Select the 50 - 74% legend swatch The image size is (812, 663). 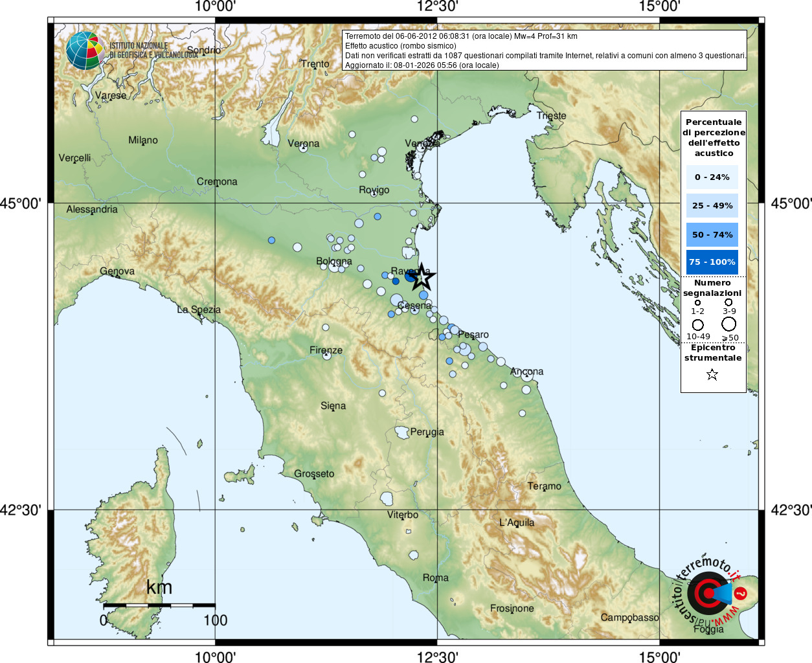(712, 234)
